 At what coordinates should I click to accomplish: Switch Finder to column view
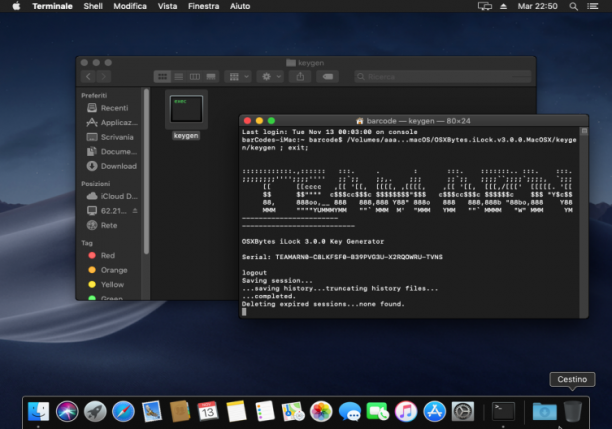click(x=195, y=77)
